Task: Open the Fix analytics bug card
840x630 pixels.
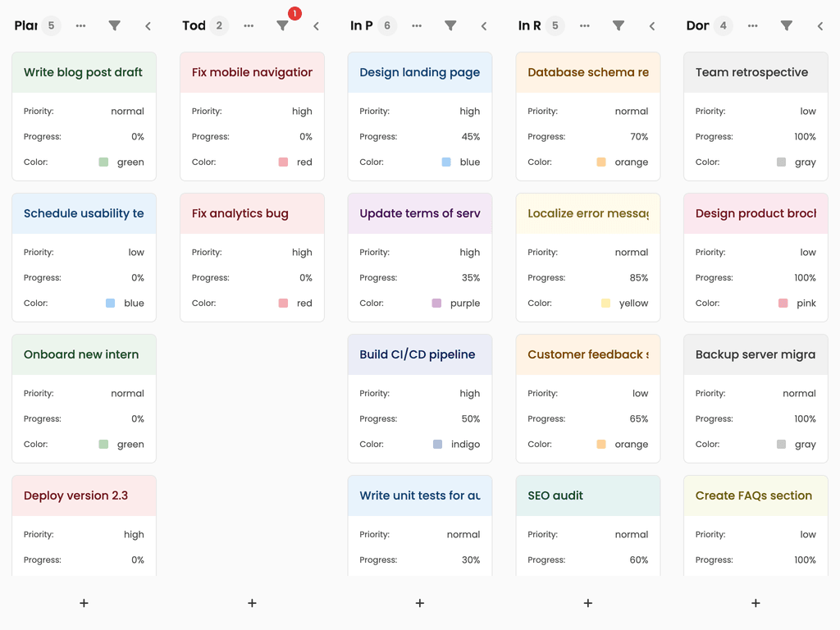Action: (x=253, y=257)
